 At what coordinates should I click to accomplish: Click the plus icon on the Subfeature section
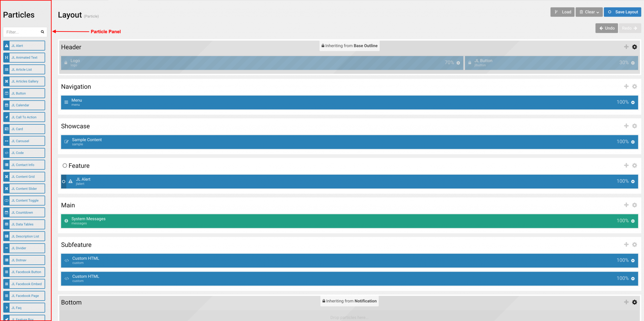click(626, 245)
